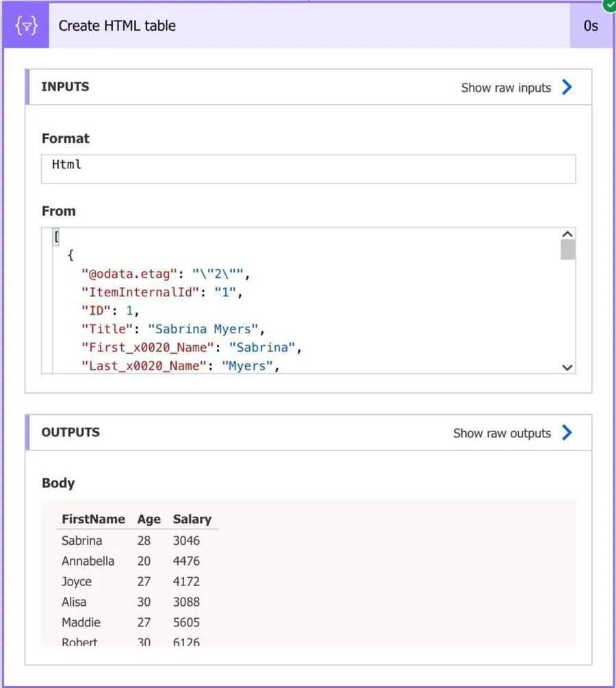This screenshot has width=616, height=688.
Task: Click the FirstName column header
Action: tap(93, 519)
